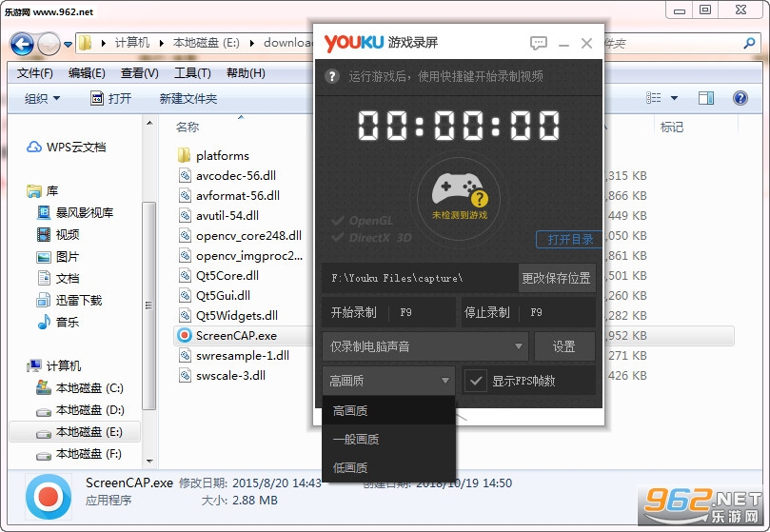Select the platforms folder icon

point(184,156)
